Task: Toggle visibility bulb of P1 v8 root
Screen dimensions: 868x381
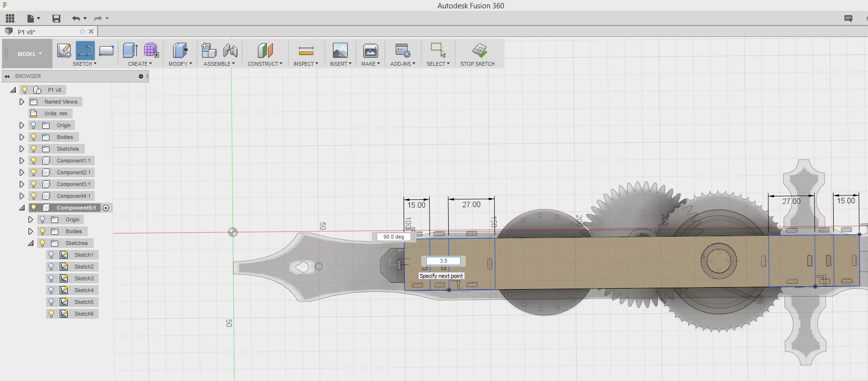Action: 25,90
